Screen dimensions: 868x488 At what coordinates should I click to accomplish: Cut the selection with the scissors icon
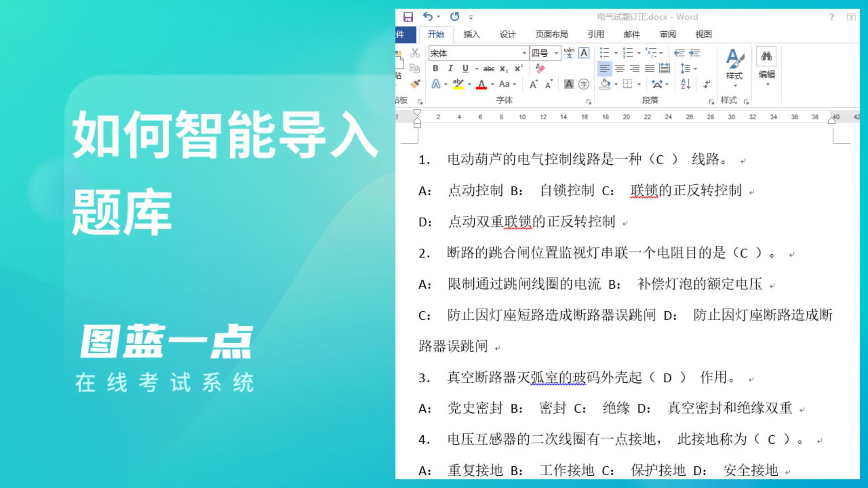point(415,53)
